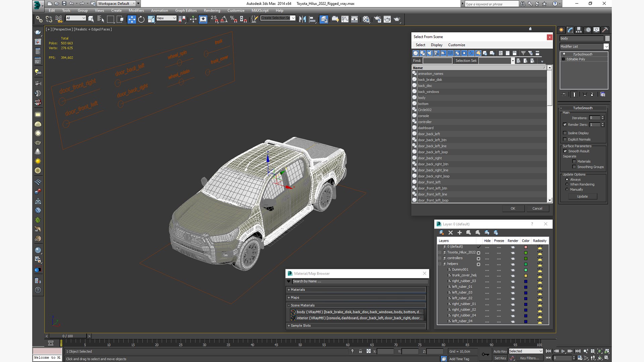
Task: Activate the Select and Scale tool
Action: (151, 19)
